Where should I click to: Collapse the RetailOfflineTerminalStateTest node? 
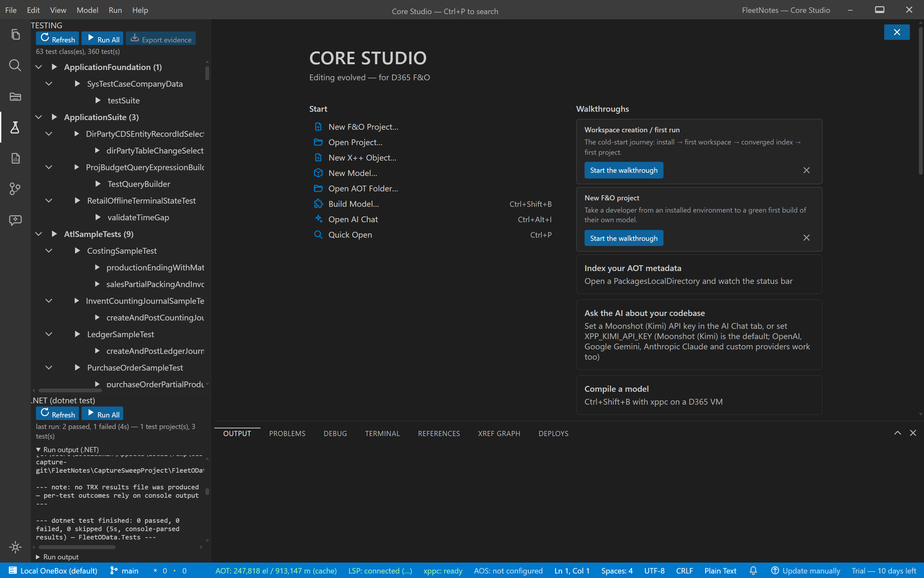pyautogui.click(x=48, y=200)
